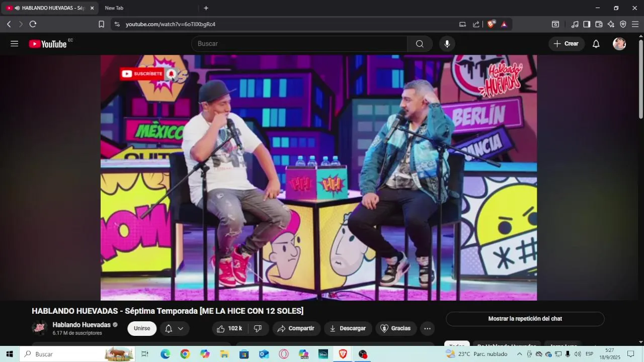This screenshot has width=644, height=362.
Task: Click the video player to pause
Action: pyautogui.click(x=318, y=177)
